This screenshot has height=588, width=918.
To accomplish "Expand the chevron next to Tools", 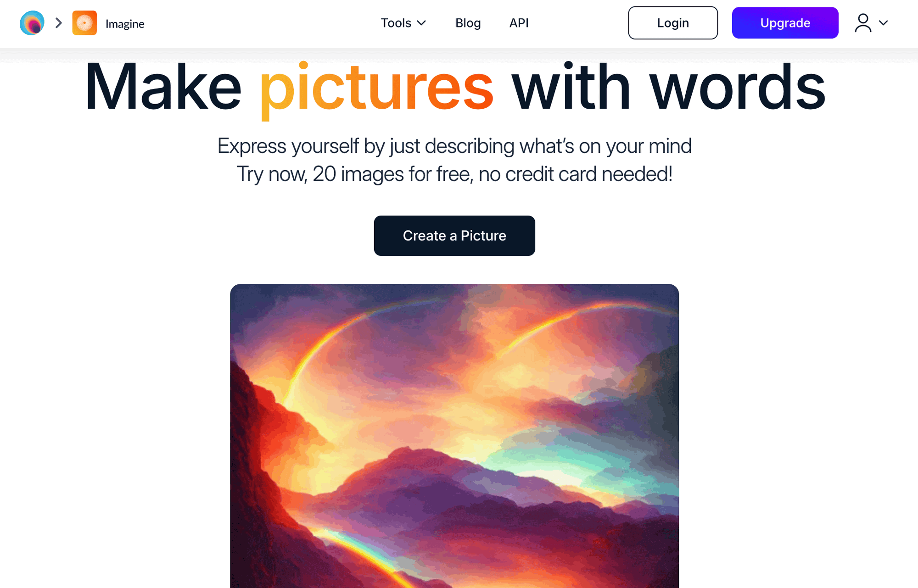I will click(x=421, y=23).
